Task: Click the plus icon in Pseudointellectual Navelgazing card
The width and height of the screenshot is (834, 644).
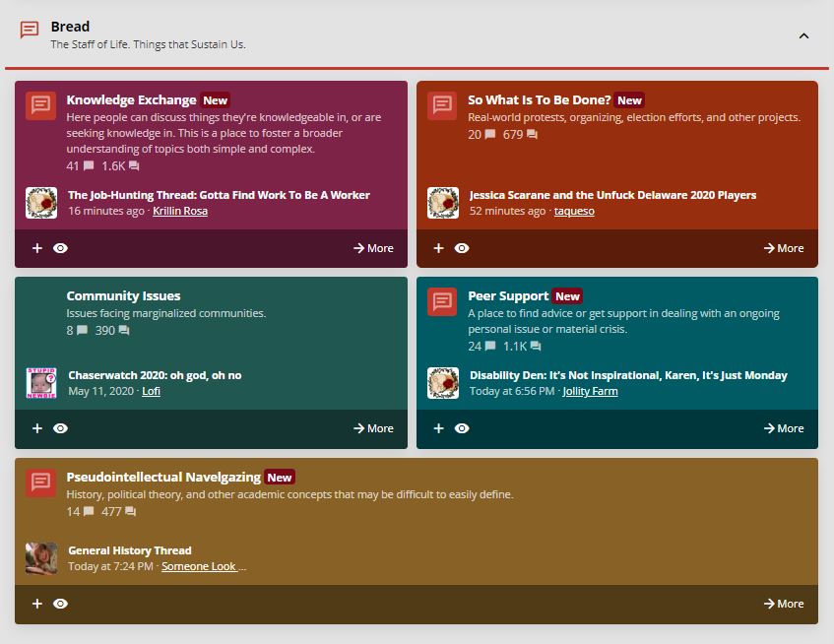Action: point(37,604)
